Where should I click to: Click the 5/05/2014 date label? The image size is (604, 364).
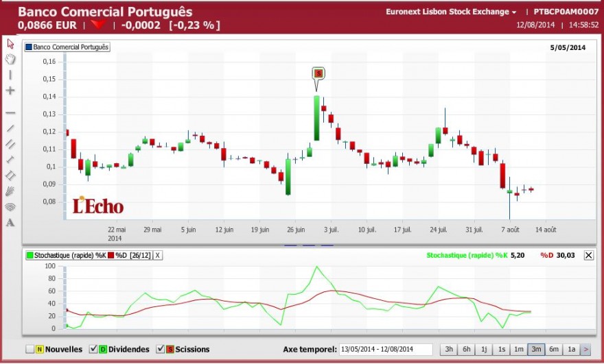568,48
